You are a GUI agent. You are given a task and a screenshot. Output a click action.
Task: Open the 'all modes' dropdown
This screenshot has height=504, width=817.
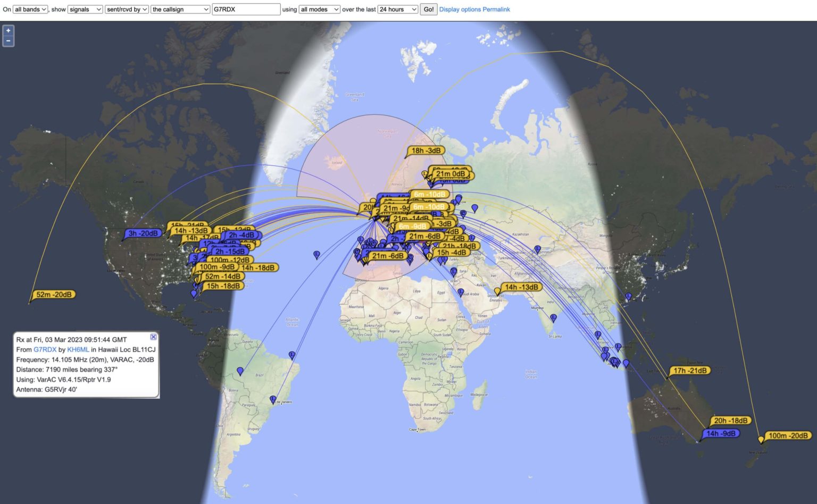pos(319,10)
